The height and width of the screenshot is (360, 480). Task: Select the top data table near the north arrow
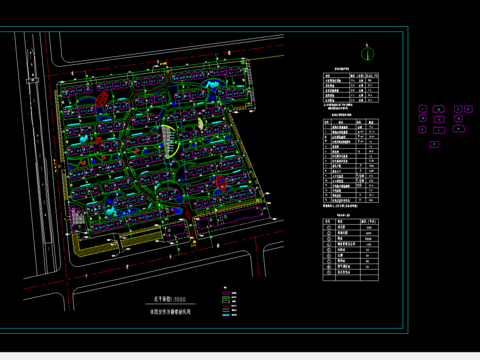click(351, 88)
